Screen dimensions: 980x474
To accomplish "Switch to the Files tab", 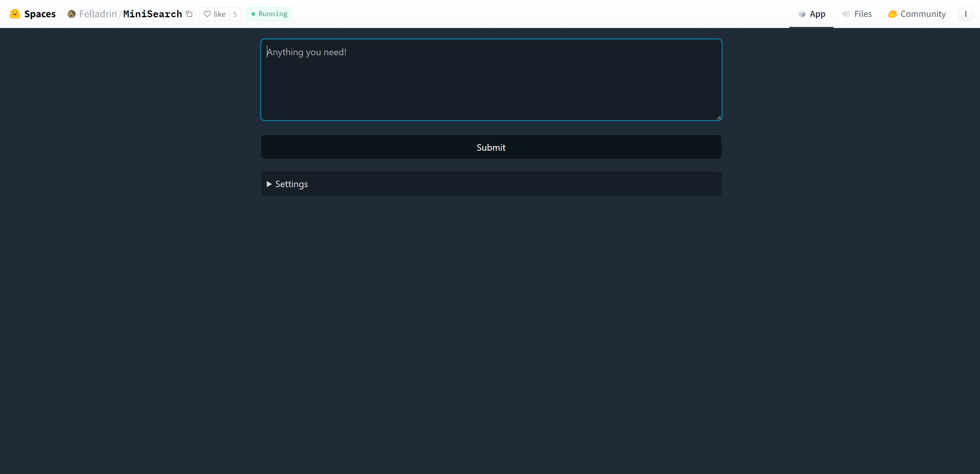I will click(x=857, y=14).
